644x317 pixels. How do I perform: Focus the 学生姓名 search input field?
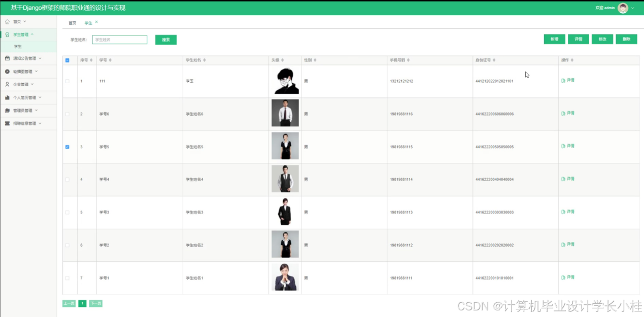pos(120,40)
